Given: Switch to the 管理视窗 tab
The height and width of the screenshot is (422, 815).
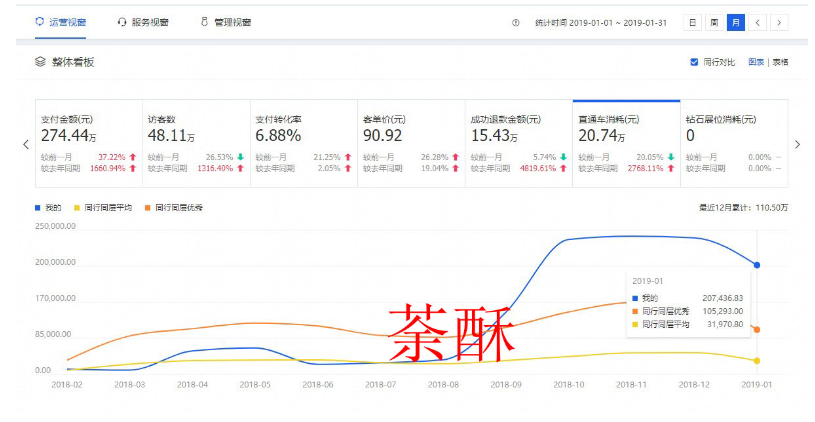Looking at the screenshot, I should pyautogui.click(x=232, y=22).
